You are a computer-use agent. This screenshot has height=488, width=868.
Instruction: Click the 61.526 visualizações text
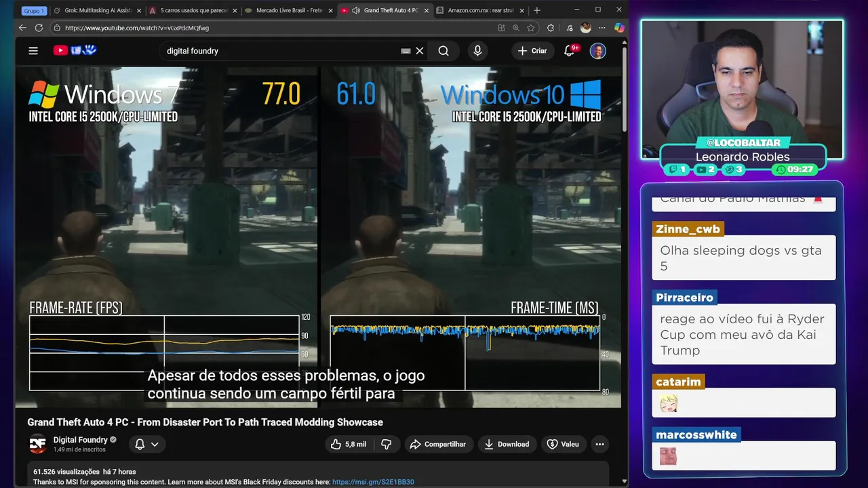tap(66, 472)
